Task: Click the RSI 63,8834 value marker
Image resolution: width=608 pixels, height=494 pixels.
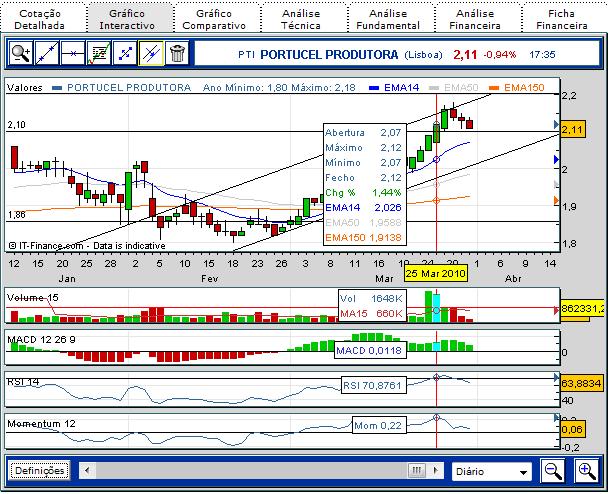Action: point(582,383)
